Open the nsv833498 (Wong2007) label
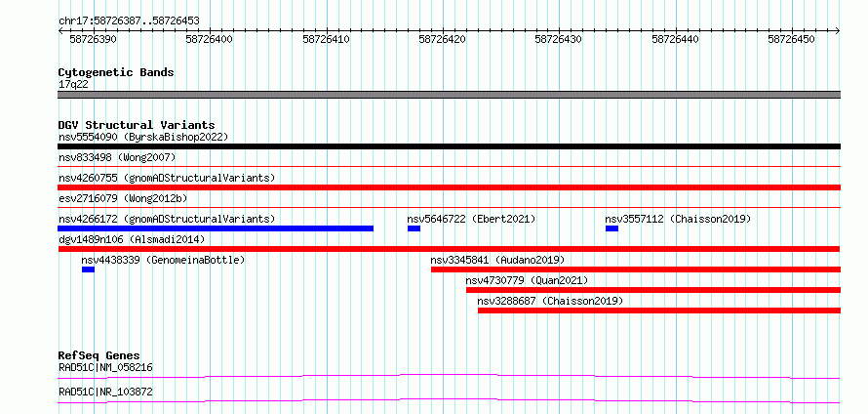 tap(117, 157)
